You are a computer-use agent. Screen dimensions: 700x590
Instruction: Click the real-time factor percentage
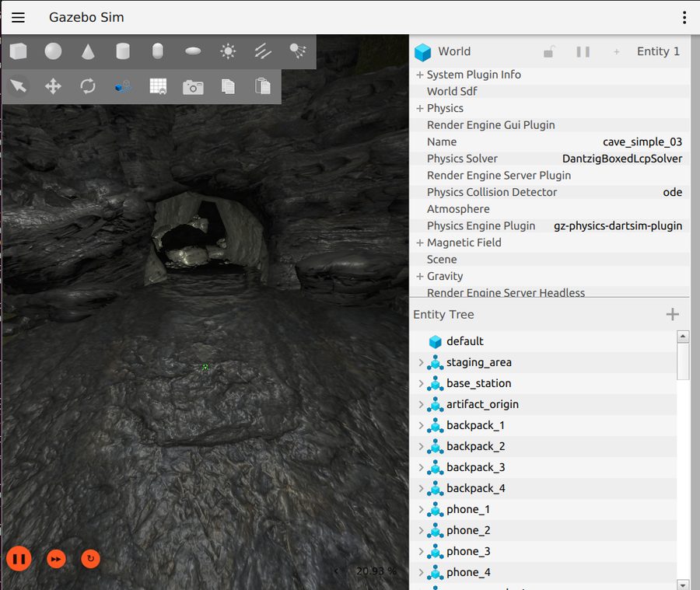click(376, 571)
